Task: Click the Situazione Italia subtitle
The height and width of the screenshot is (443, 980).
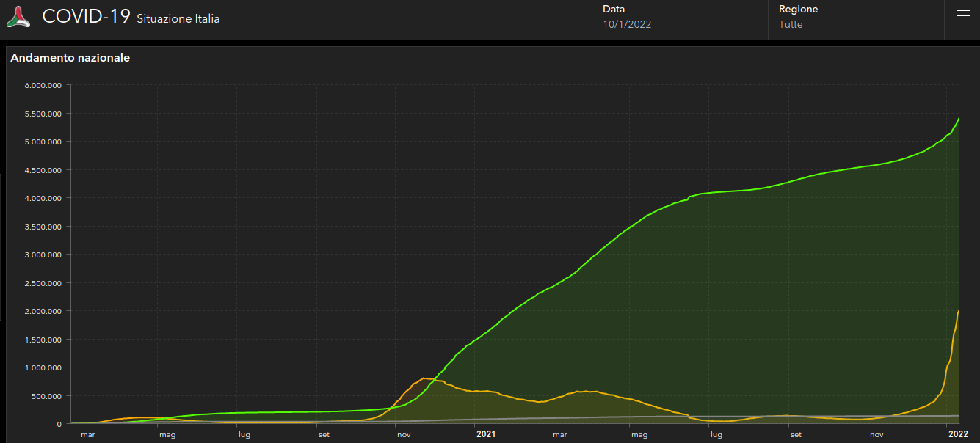Action: (x=178, y=19)
